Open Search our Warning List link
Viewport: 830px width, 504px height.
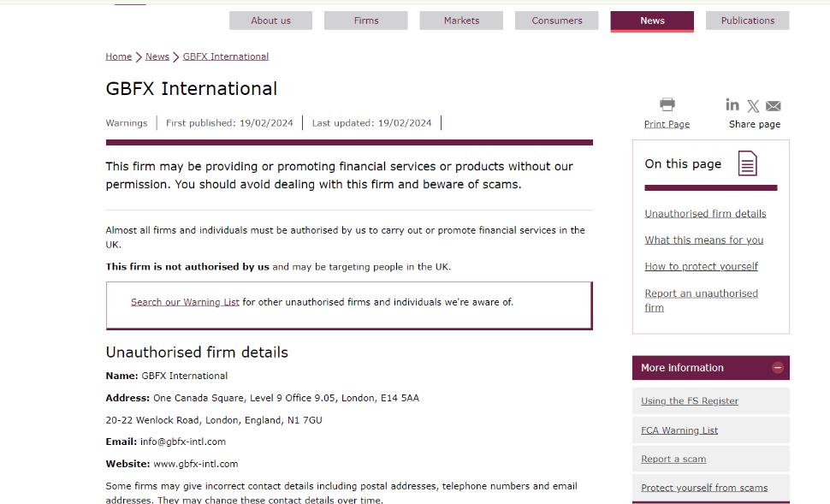(185, 302)
